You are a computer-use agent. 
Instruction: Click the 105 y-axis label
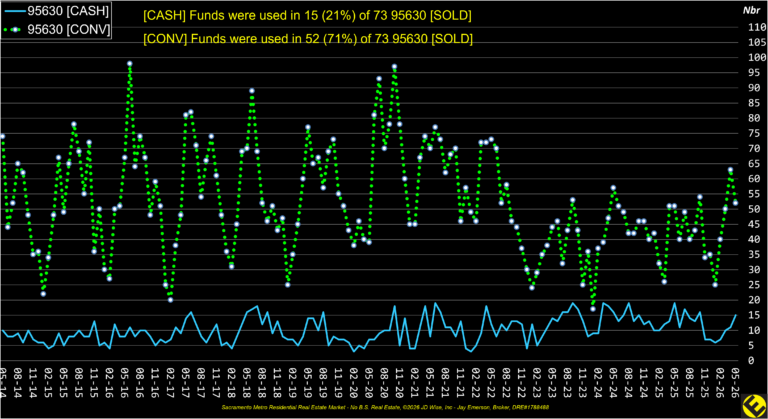[757, 42]
